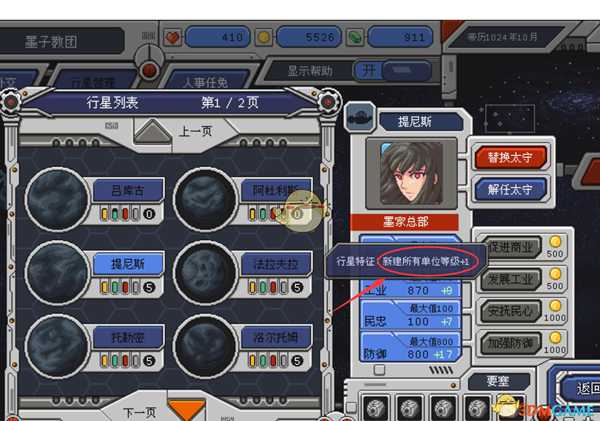Viewport: 600px width, 421px height.
Task: Toggle the 显示帮助 switch set to 开
Action: point(393,70)
